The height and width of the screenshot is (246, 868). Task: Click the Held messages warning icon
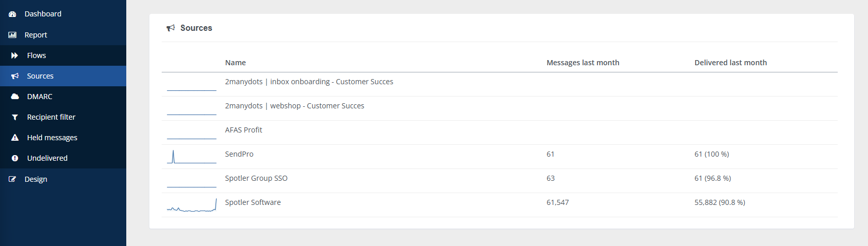(x=15, y=138)
